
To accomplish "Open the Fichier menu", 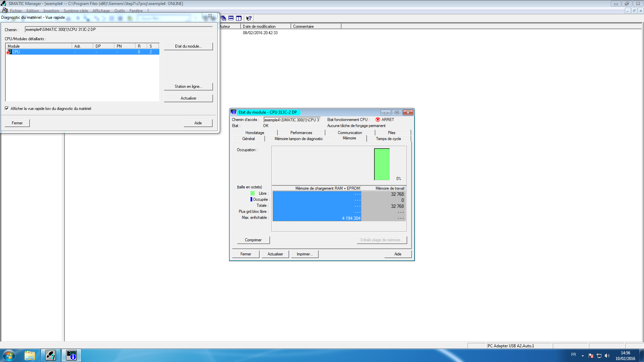I will click(15, 11).
